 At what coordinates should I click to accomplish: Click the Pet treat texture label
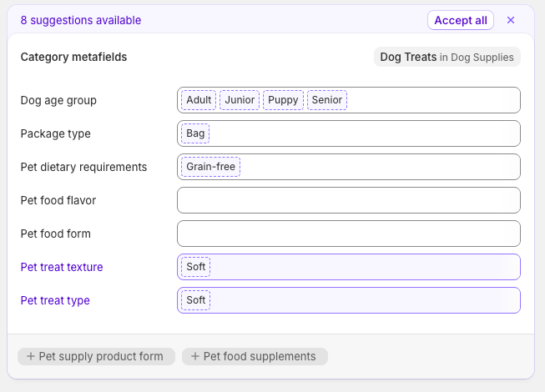pyautogui.click(x=62, y=267)
